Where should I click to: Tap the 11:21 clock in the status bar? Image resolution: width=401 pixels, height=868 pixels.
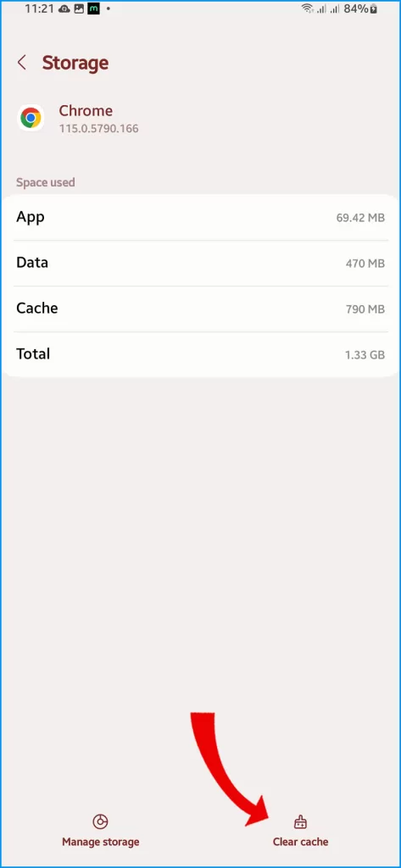[x=38, y=8]
